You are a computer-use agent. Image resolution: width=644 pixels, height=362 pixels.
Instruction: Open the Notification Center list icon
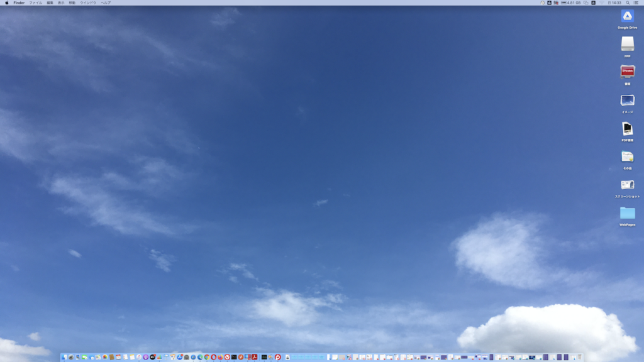(636, 3)
